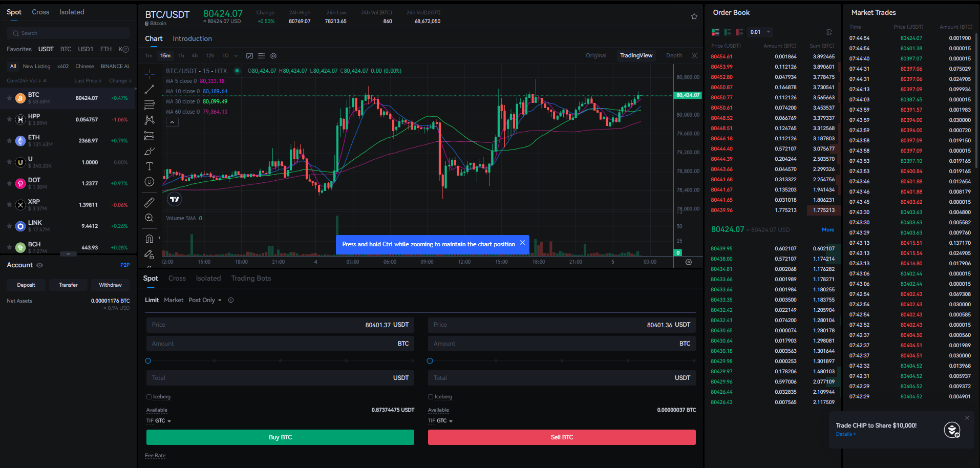Viewport: 980px width, 468px height.
Task: Open the Post Only order type dropdown
Action: [205, 300]
